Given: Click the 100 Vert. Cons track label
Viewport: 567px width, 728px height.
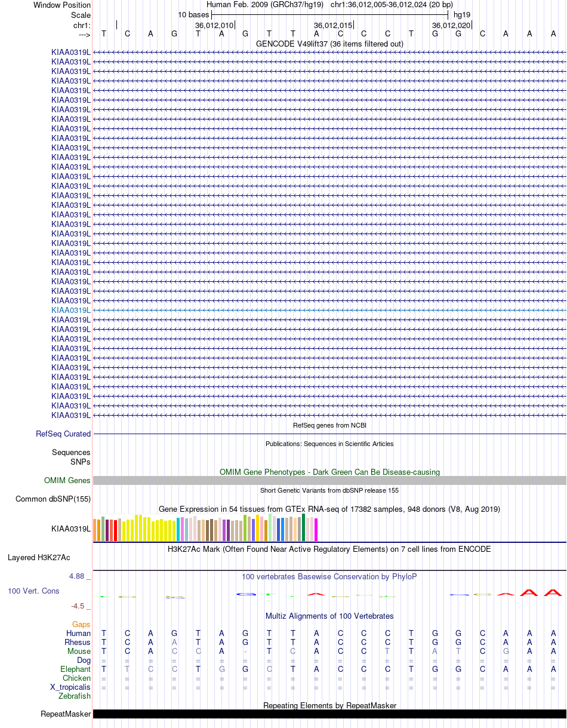Looking at the screenshot, I should (33, 591).
